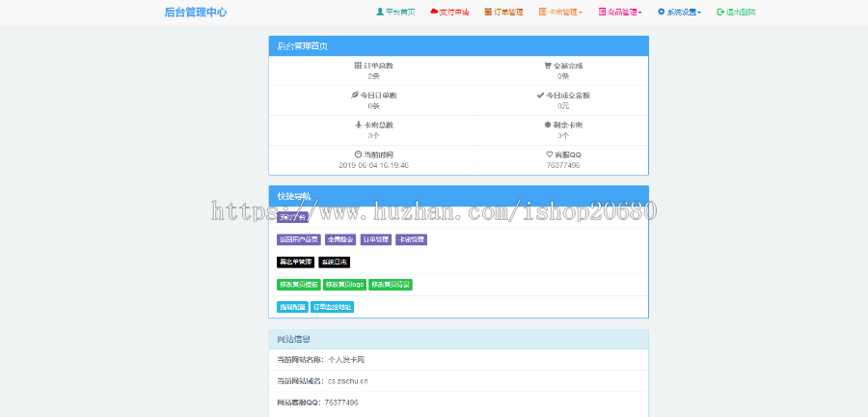This screenshot has height=417, width=868.
Task: Click the shopping cart icon beside 交易完成
Action: [x=548, y=66]
